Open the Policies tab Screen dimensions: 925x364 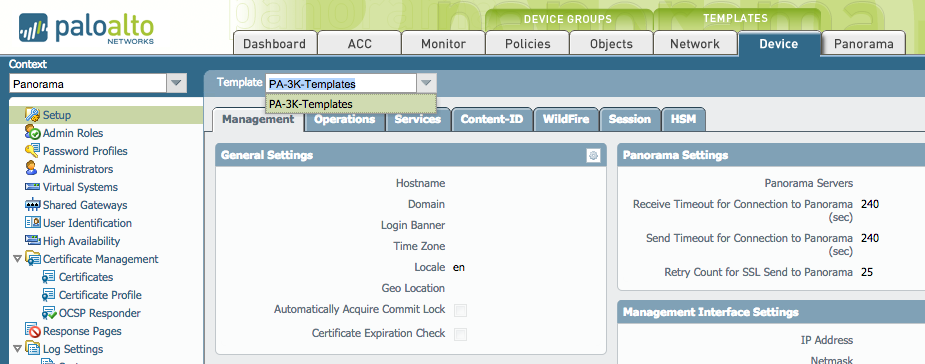coord(527,44)
